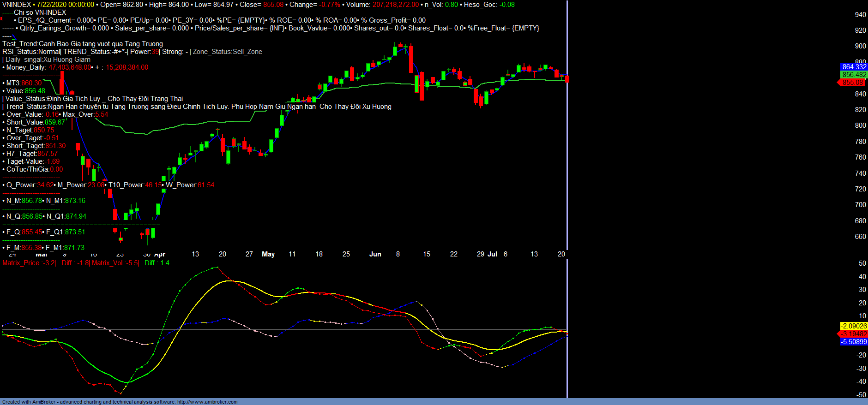
Task: Click the Jul label on date axis
Action: point(492,254)
